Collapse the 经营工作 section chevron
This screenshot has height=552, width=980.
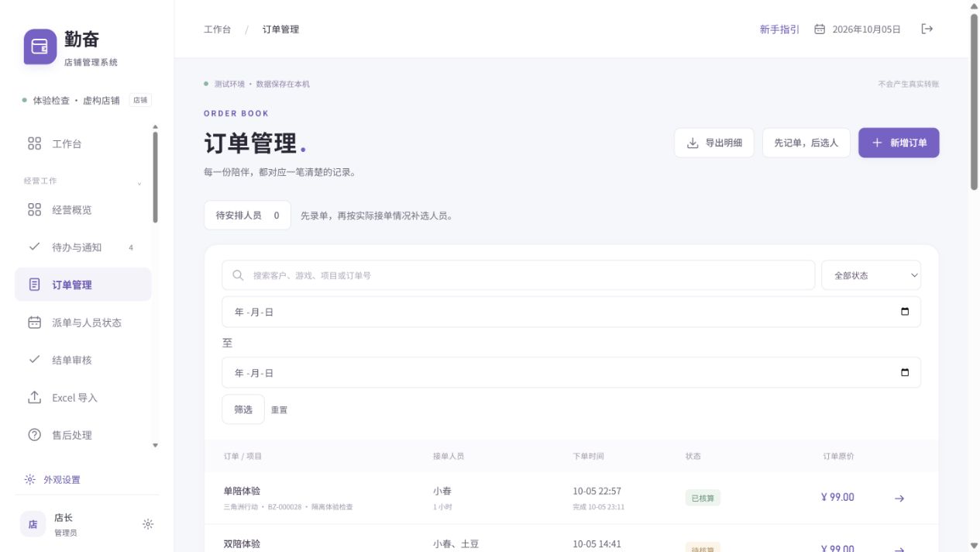pyautogui.click(x=139, y=184)
